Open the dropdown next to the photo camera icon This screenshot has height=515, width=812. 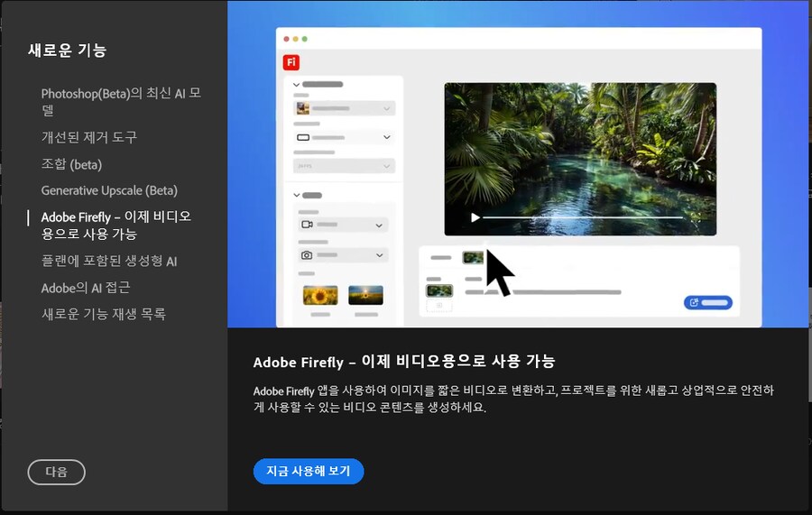click(379, 256)
